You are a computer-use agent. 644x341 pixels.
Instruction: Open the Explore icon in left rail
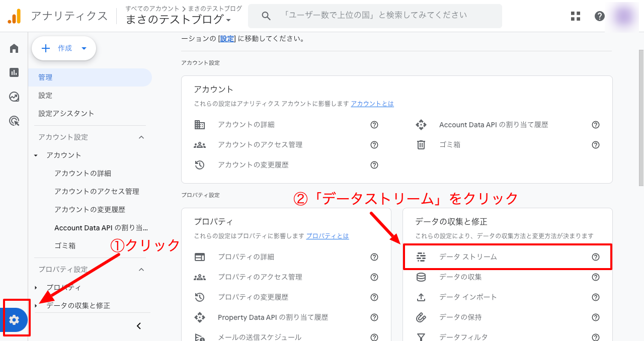coord(14,97)
